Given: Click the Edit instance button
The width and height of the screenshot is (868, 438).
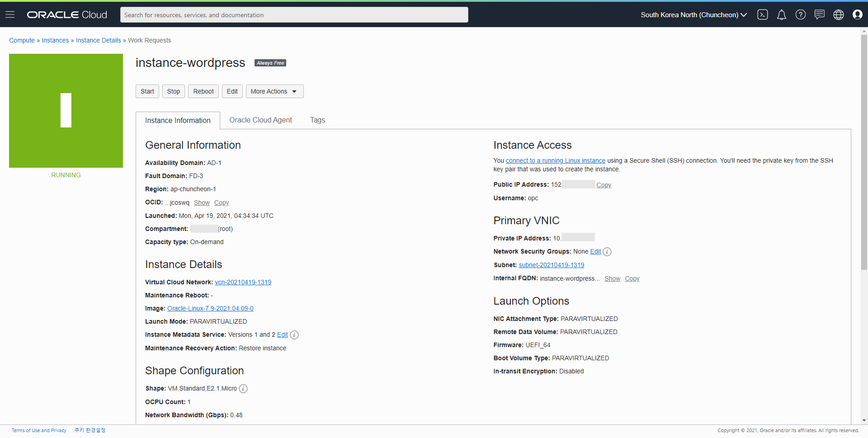Looking at the screenshot, I should [x=232, y=91].
